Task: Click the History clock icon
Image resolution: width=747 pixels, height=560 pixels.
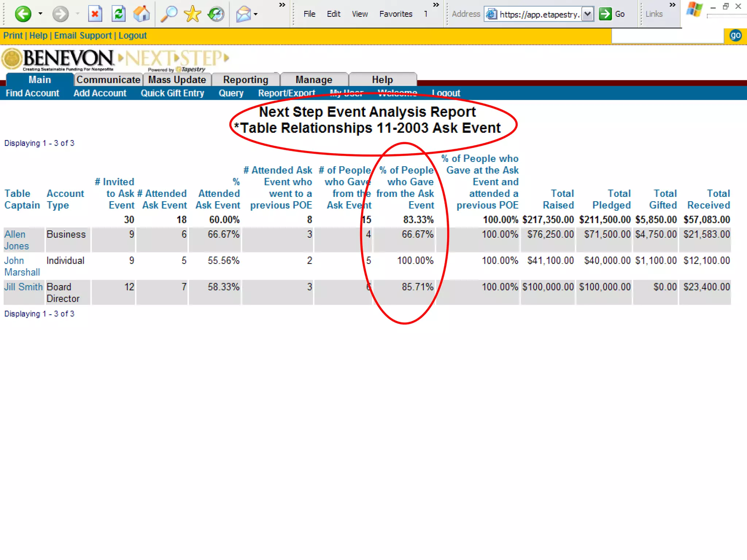Action: [216, 14]
